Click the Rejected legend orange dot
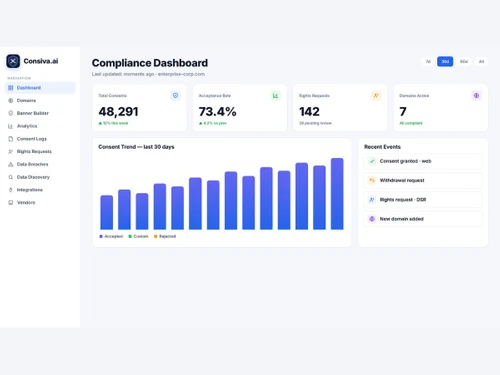 click(x=155, y=236)
